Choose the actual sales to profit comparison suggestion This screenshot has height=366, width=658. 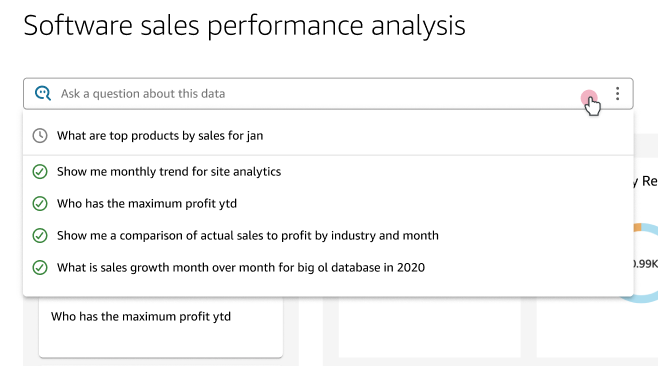click(x=328, y=235)
